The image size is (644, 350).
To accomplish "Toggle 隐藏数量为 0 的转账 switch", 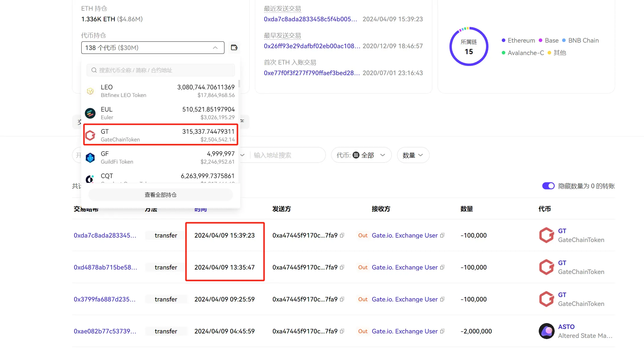I will (548, 186).
